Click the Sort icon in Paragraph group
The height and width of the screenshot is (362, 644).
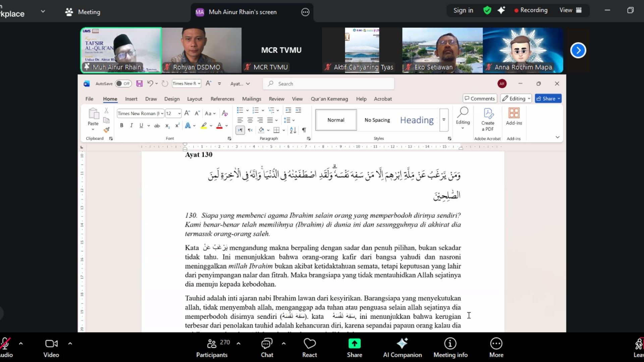tap(293, 130)
